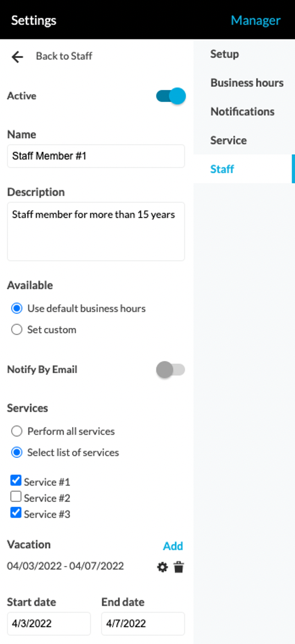Uncheck the Service #3 checkbox
Image resolution: width=295 pixels, height=644 pixels.
[x=16, y=512]
